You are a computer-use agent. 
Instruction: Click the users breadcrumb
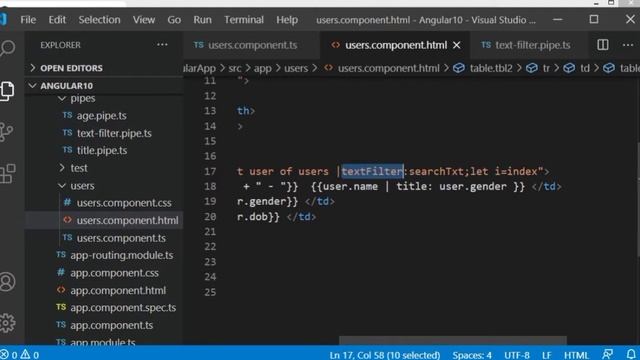296,68
